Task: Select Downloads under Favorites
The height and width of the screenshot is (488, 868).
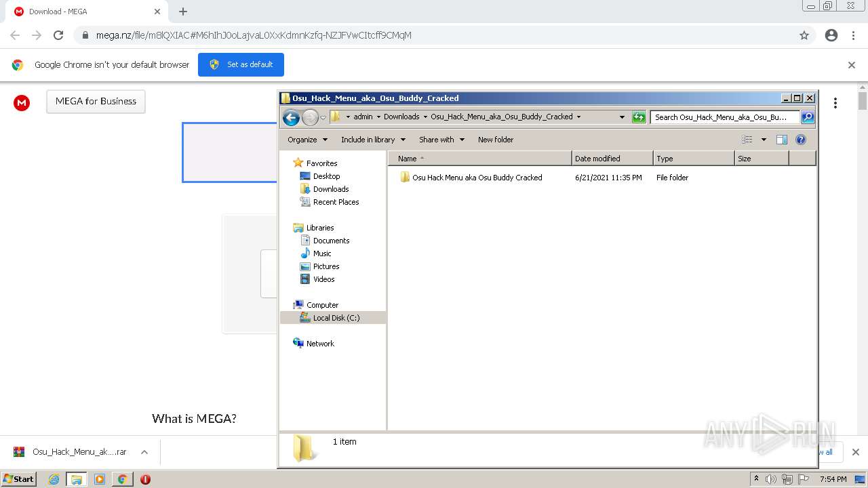Action: coord(330,189)
